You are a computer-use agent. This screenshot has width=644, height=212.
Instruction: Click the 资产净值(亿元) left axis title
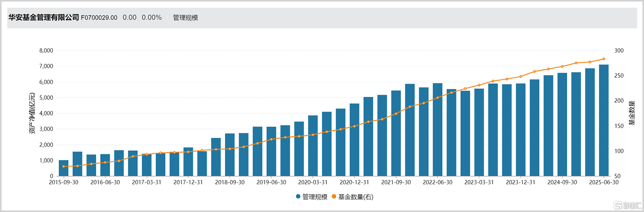click(32, 113)
